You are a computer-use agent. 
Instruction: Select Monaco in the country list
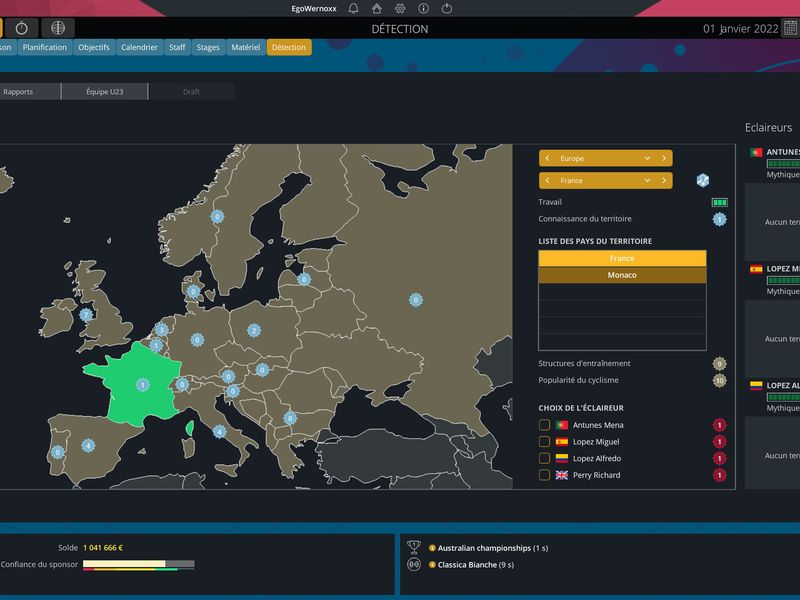(622, 275)
